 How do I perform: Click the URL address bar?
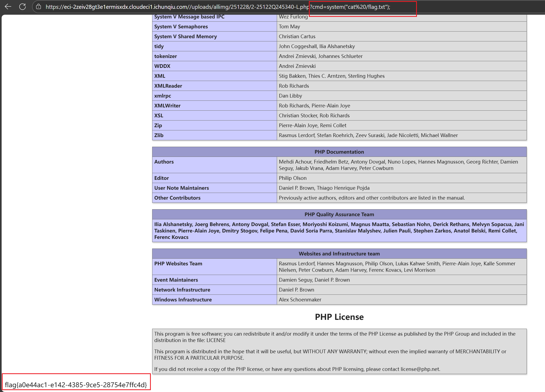point(176,7)
